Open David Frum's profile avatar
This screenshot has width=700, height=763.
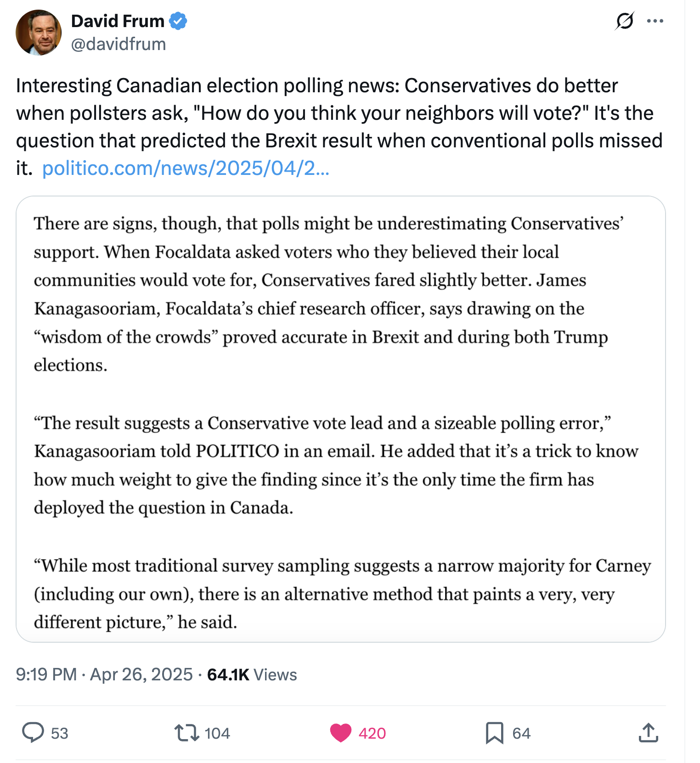tap(39, 33)
